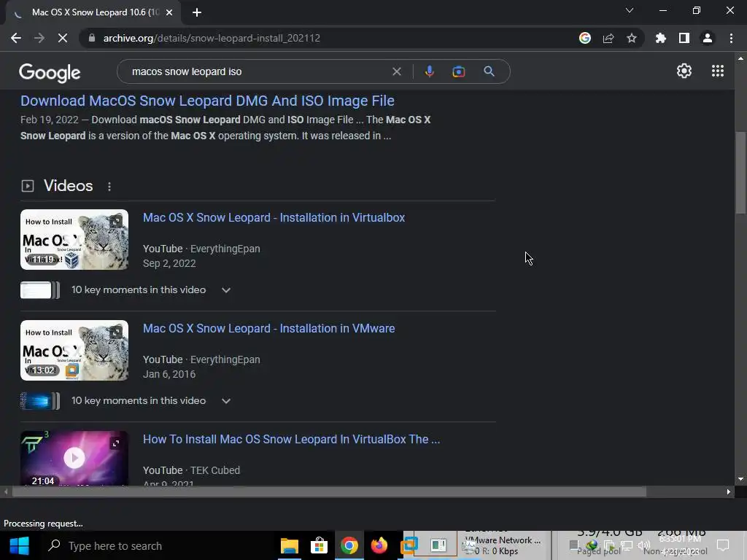Select the Mac OS X Snow Leopard tab
This screenshot has height=560, width=747.
[93, 12]
